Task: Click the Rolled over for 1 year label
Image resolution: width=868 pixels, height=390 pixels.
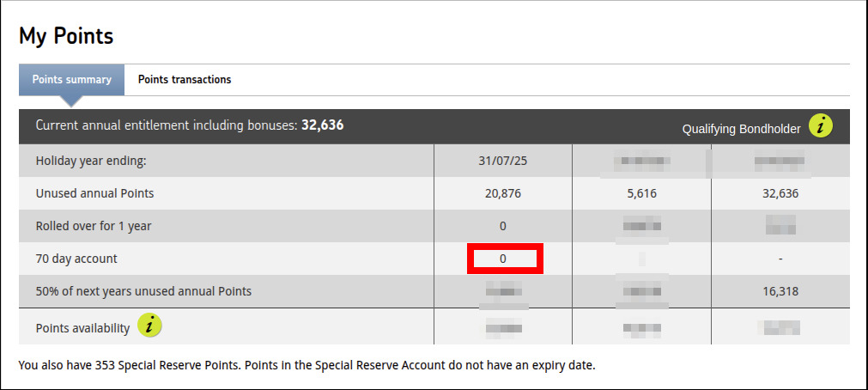Action: pyautogui.click(x=94, y=226)
